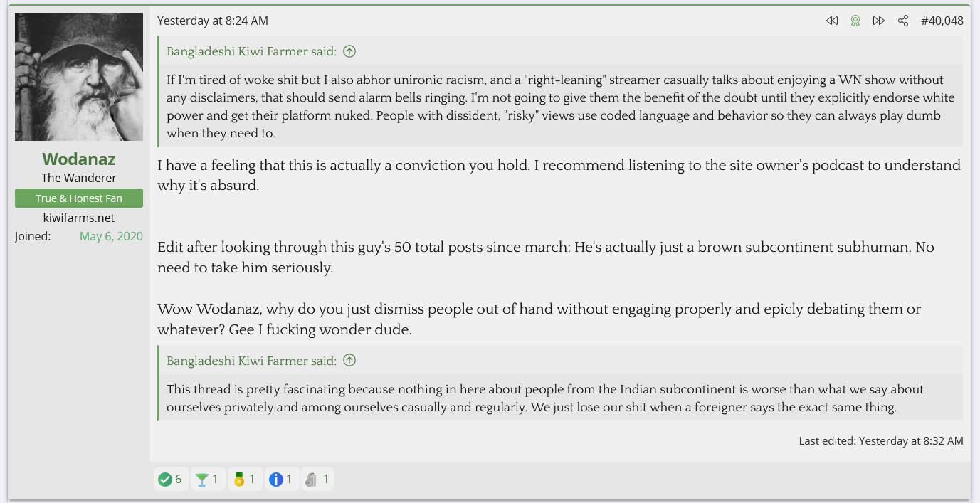Image resolution: width=980 pixels, height=503 pixels.
Task: Expand the second quoted message about Indian subcontinent
Action: [x=561, y=398]
